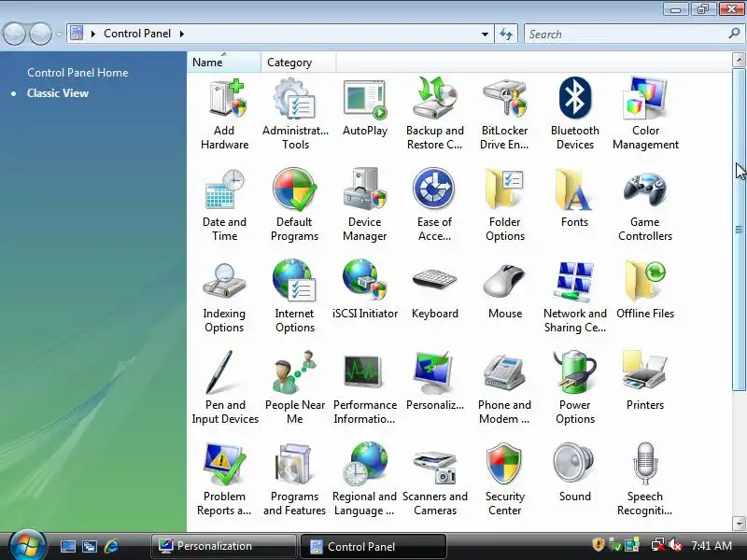This screenshot has height=560, width=747.
Task: Open BitLocker Drive Encryption
Action: [x=504, y=115]
